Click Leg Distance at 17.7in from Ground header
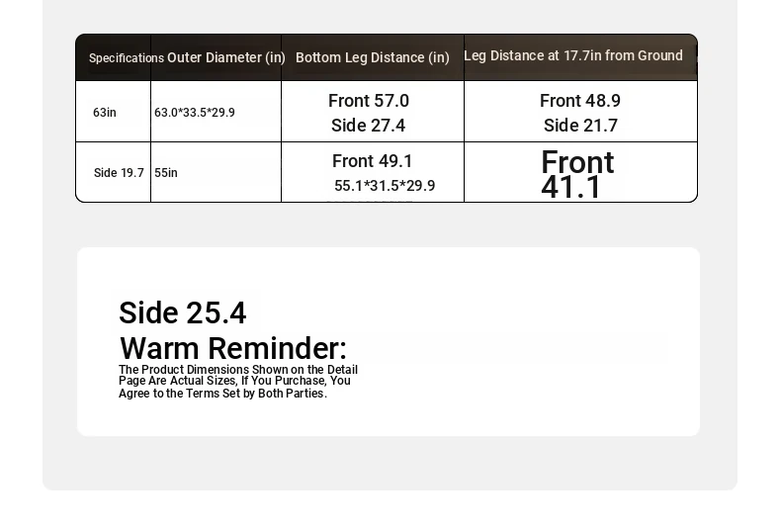This screenshot has height=532, width=781. pyautogui.click(x=573, y=55)
